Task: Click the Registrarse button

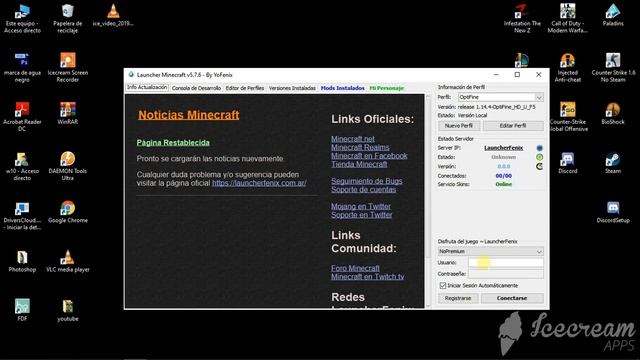Action: coord(458,298)
